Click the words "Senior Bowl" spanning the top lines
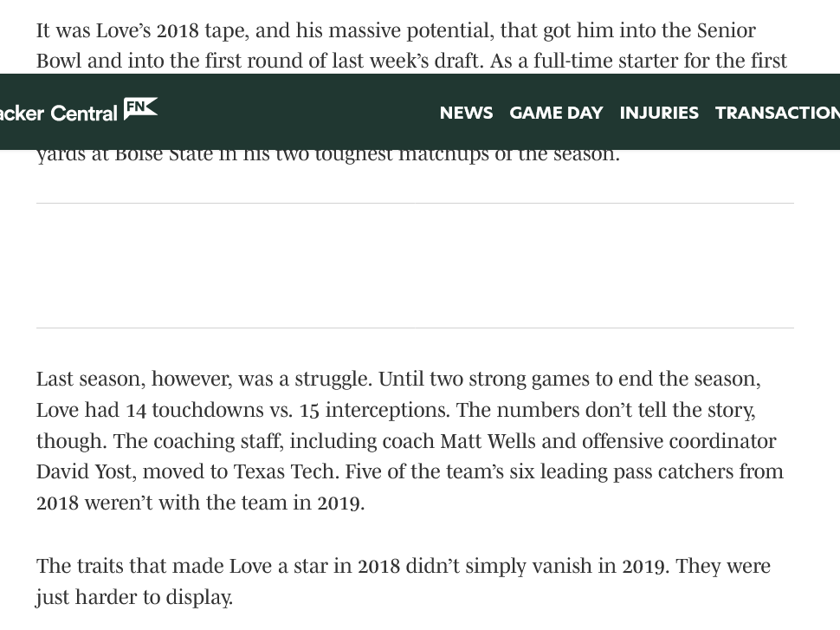The image size is (840, 630). (x=726, y=31)
